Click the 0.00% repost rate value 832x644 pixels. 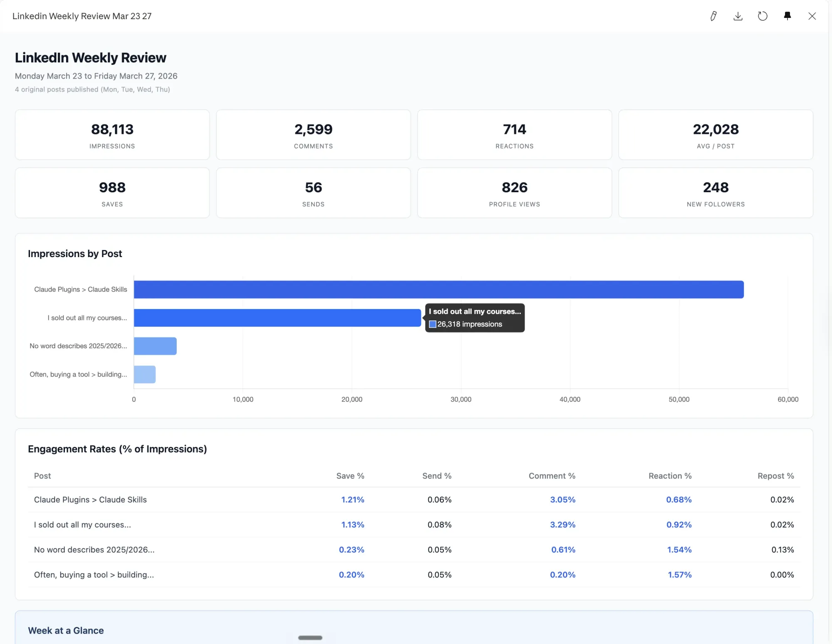782,575
